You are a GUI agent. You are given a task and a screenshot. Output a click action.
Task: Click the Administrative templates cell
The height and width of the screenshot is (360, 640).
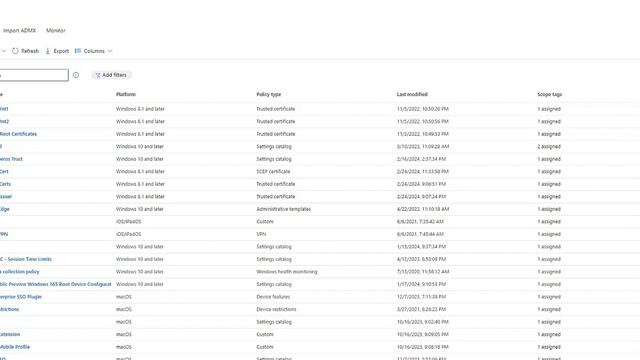[284, 209]
